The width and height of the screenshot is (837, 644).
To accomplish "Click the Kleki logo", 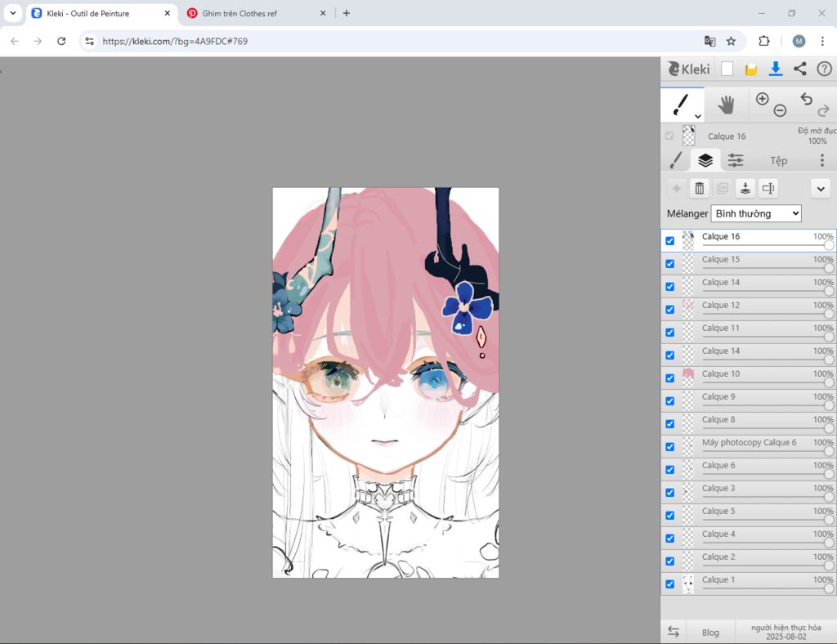I will 688,69.
